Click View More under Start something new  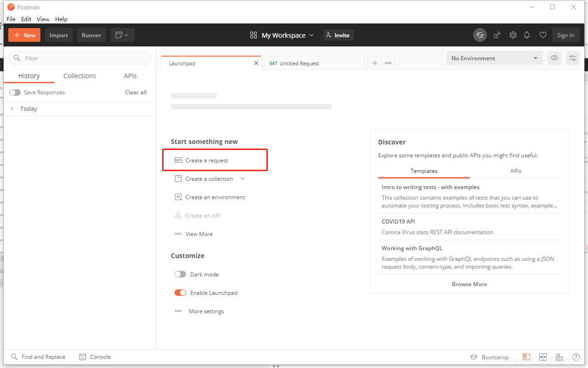click(x=199, y=234)
